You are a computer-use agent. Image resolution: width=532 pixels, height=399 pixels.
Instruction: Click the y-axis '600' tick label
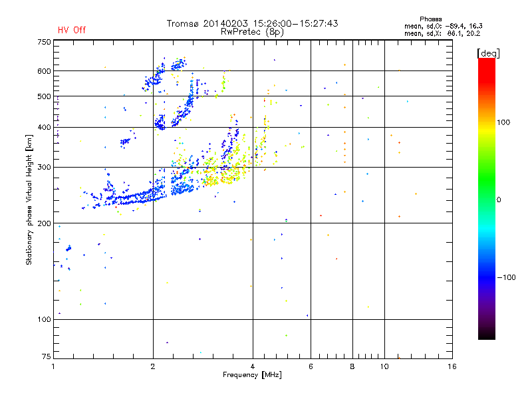point(44,71)
